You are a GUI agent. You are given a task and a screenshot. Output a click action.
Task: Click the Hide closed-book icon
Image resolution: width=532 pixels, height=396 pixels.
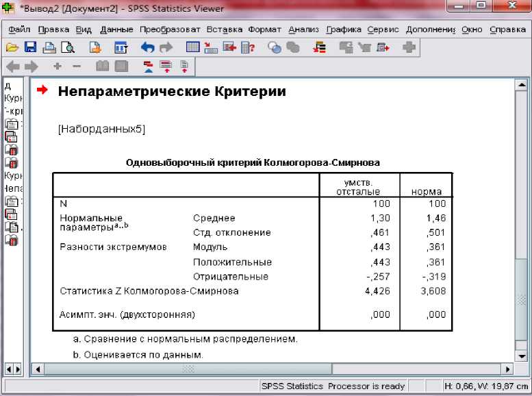121,66
